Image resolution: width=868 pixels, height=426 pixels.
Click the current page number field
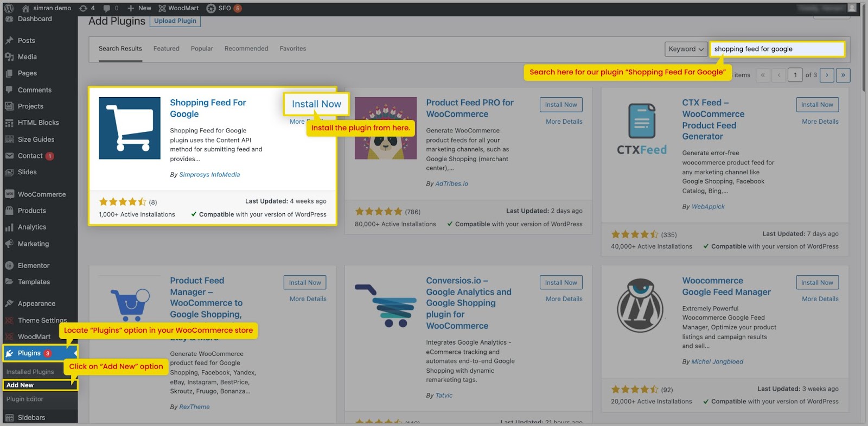[795, 75]
